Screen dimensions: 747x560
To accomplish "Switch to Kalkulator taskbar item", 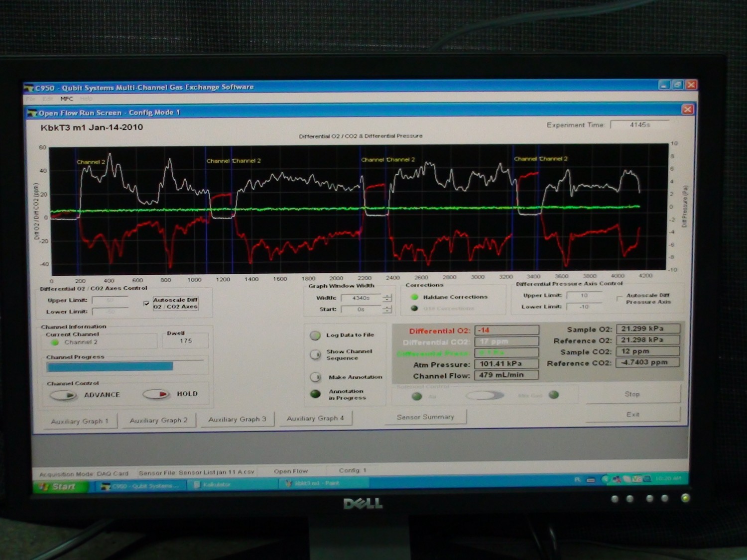I will (232, 484).
